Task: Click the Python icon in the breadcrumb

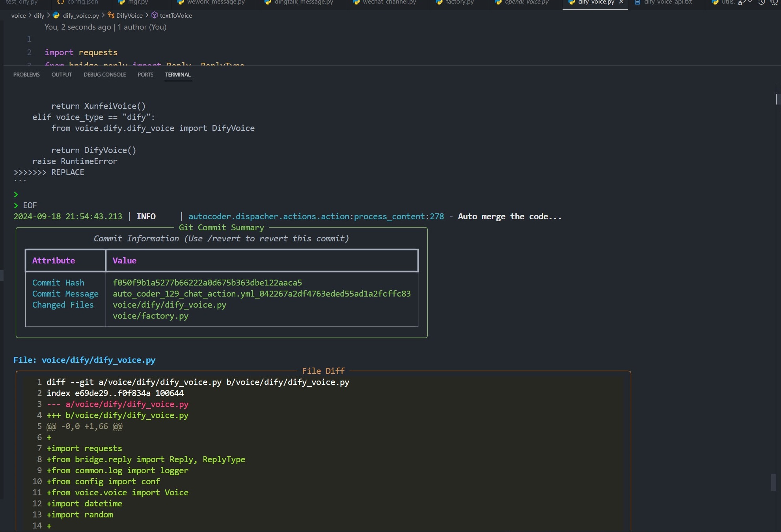Action: click(x=56, y=15)
